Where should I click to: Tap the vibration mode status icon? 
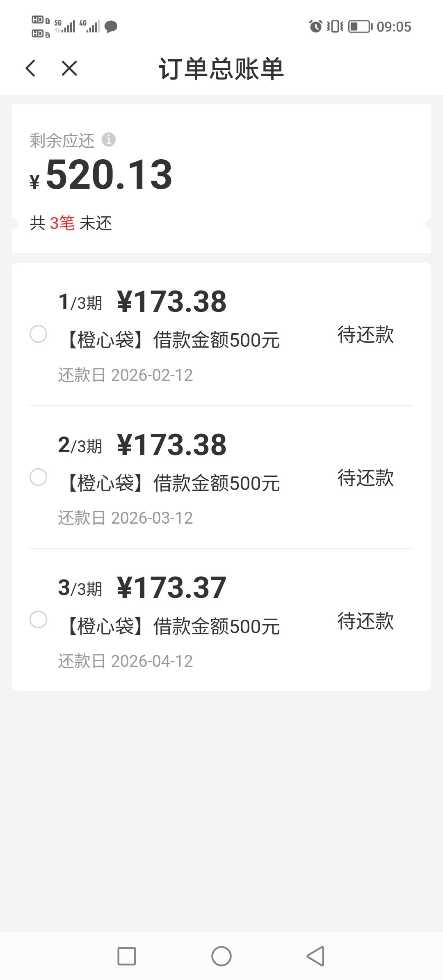(x=335, y=27)
